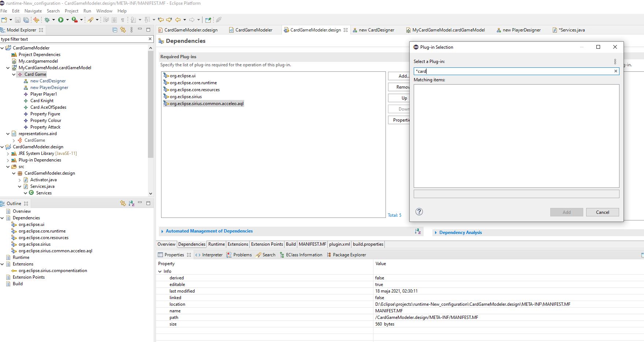Switch to the MANIFEST.MF editor tab
644x342 pixels.
pos(312,244)
